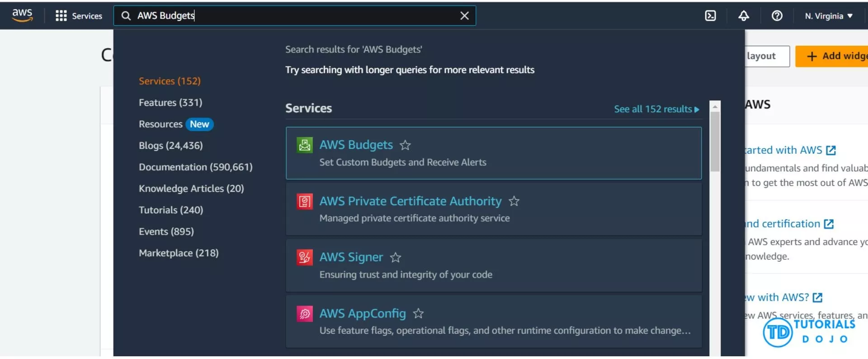
Task: Select the Features (331) filter
Action: click(x=170, y=103)
